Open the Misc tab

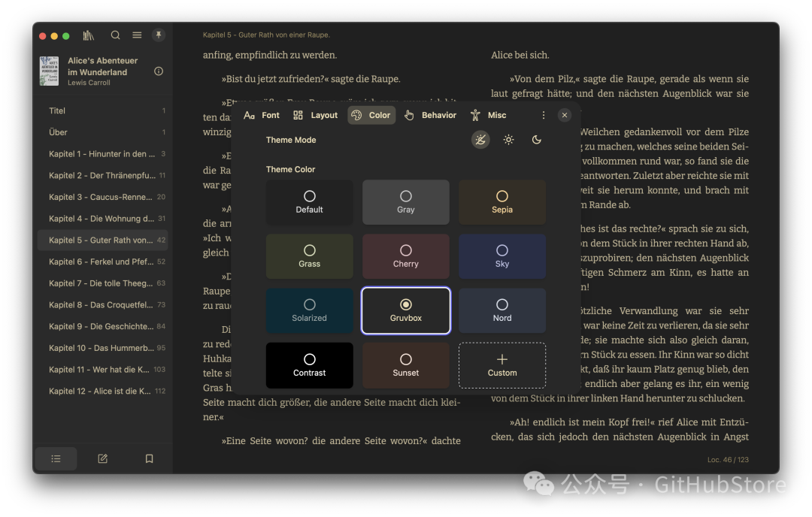[x=489, y=116]
